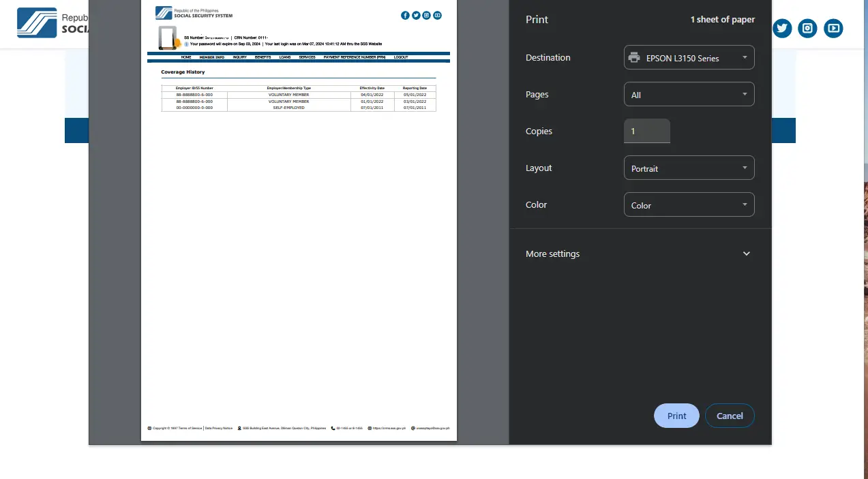Cancel the print dialog
This screenshot has height=479, width=868.
[730, 415]
